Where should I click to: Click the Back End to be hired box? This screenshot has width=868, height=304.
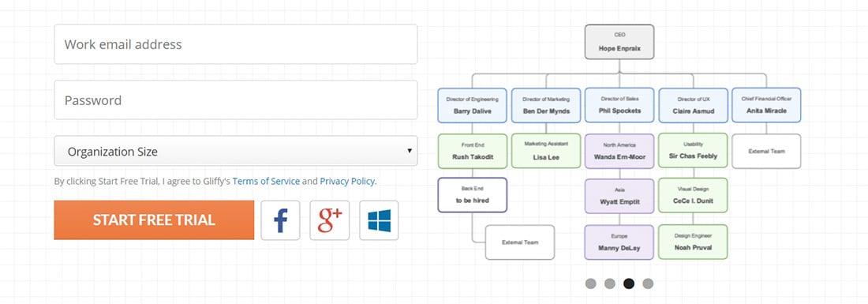tap(472, 195)
